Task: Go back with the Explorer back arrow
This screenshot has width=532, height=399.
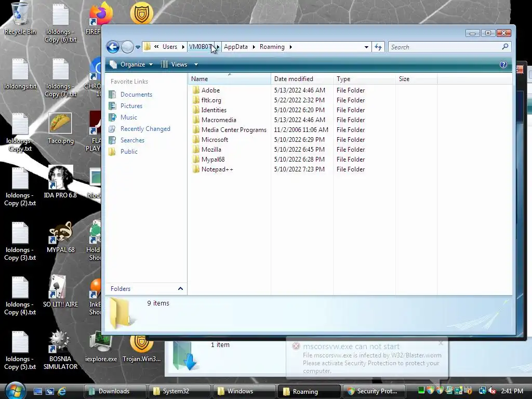Action: click(113, 47)
